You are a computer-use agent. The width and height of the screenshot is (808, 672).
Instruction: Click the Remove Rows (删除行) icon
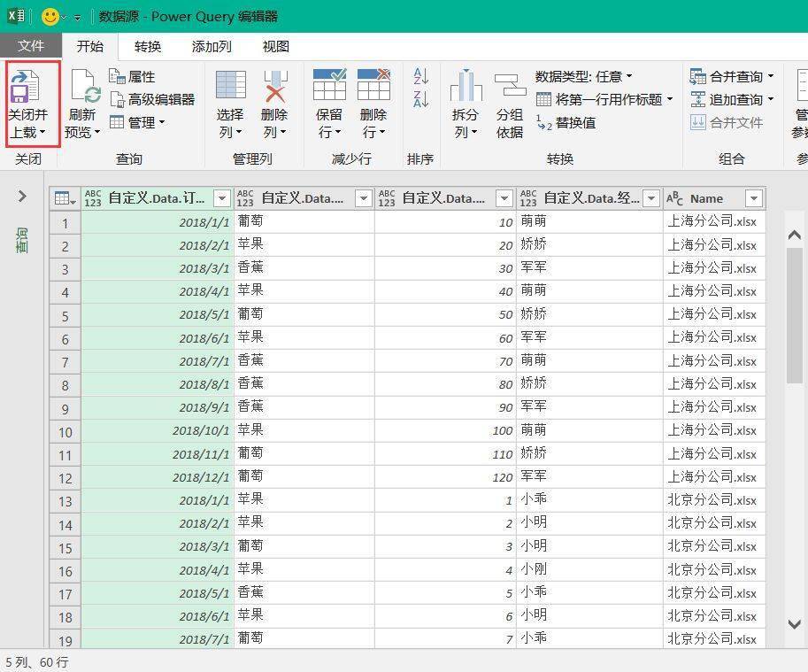pos(373,84)
